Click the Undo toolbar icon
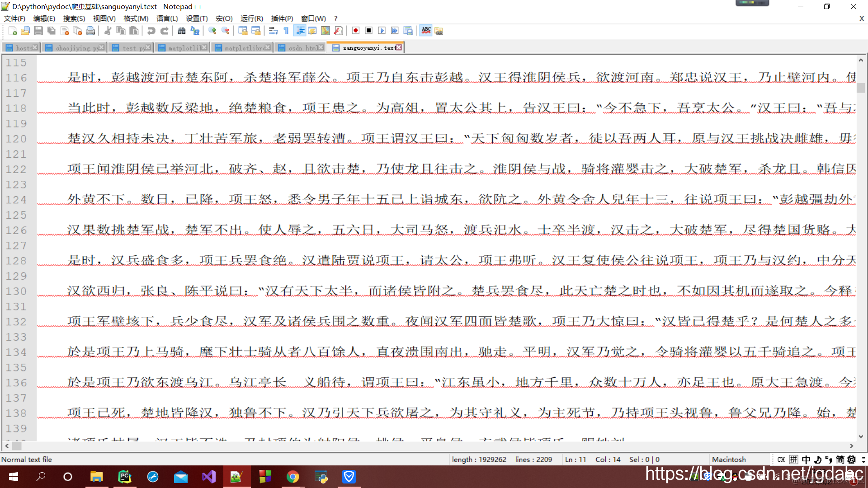 pos(151,31)
